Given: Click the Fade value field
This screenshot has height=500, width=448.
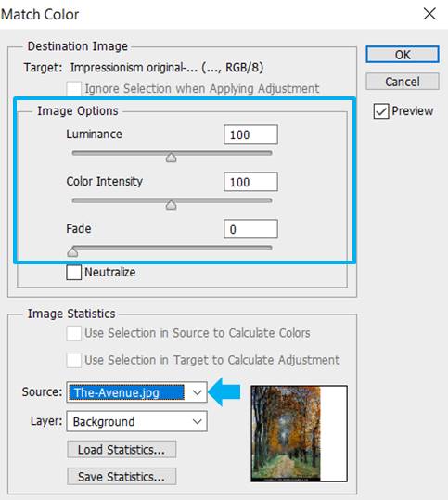Looking at the screenshot, I should point(250,229).
